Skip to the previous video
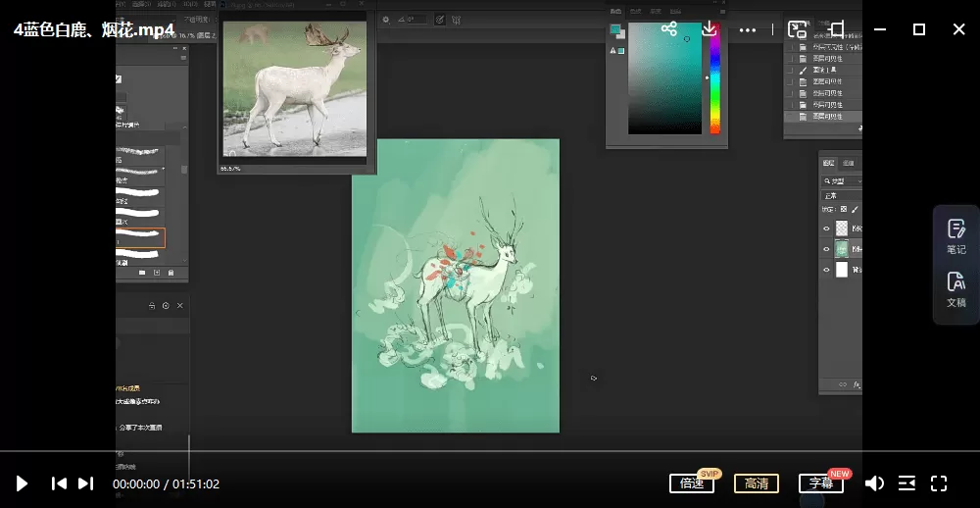 click(x=59, y=483)
